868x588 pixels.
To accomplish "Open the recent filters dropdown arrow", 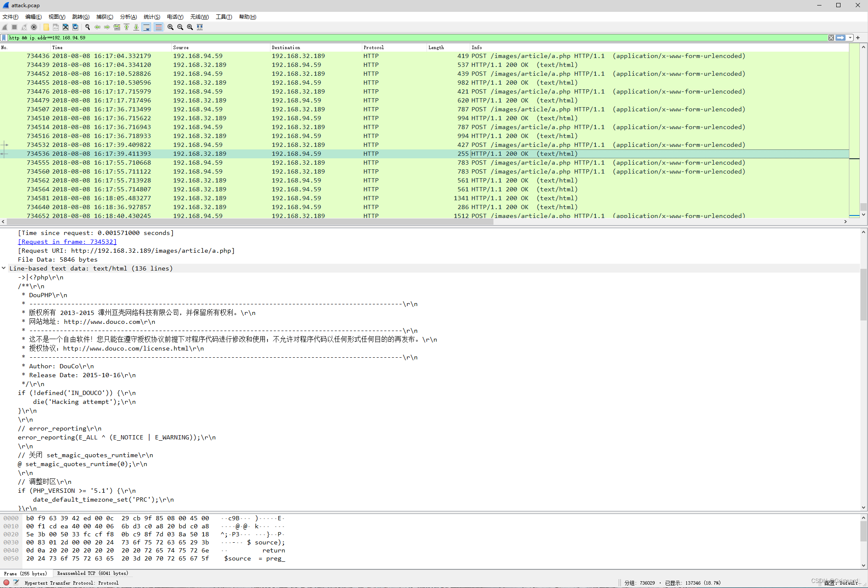I will coord(850,38).
